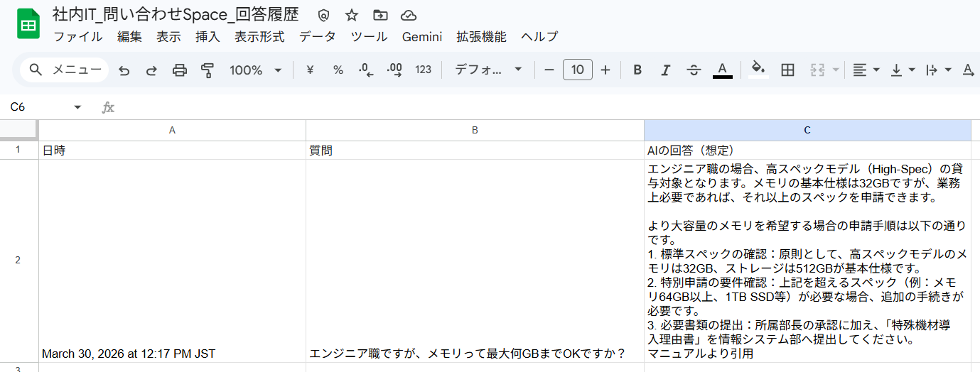This screenshot has height=372, width=980.
Task: Star this spreadsheet document
Action: tap(352, 16)
